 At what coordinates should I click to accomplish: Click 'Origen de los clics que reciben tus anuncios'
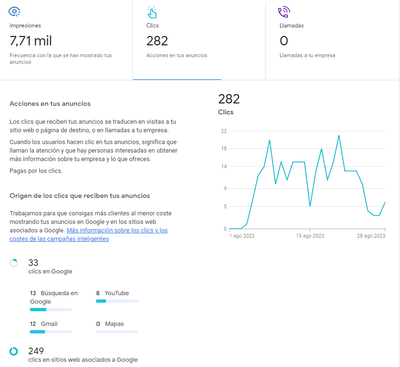click(x=80, y=196)
